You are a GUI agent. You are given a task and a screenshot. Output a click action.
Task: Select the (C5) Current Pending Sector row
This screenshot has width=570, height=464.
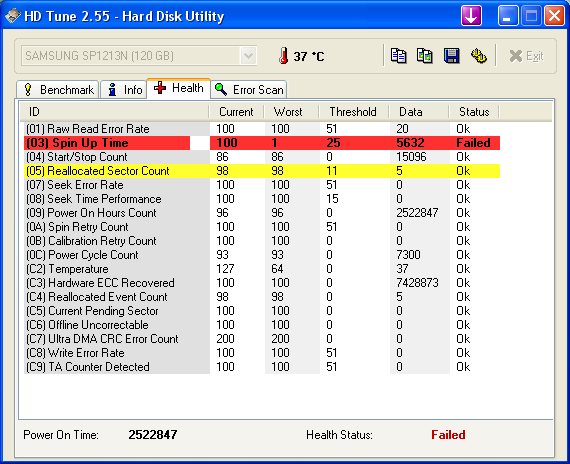(x=262, y=311)
